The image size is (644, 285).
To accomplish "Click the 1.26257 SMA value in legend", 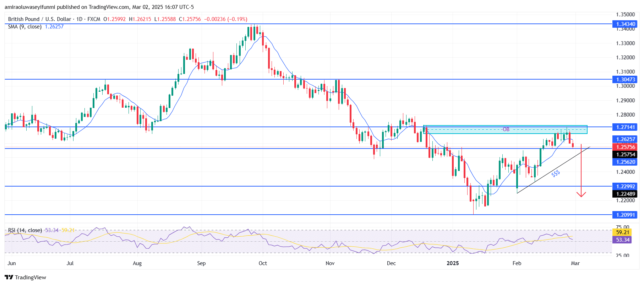I will click(x=54, y=27).
